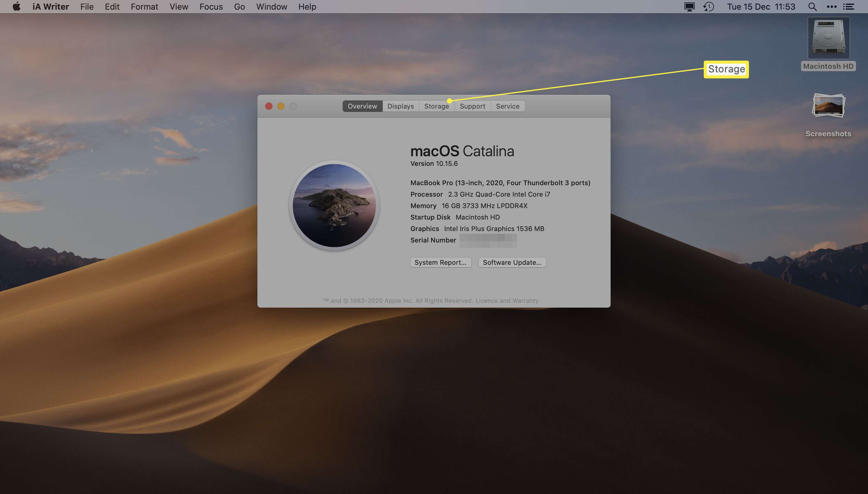Viewport: 868px width, 494px height.
Task: Switch to the Storage tab
Action: pos(437,106)
